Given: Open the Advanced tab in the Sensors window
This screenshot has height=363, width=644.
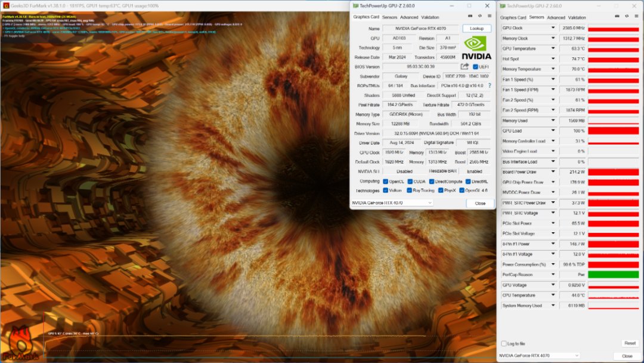Looking at the screenshot, I should 556,17.
